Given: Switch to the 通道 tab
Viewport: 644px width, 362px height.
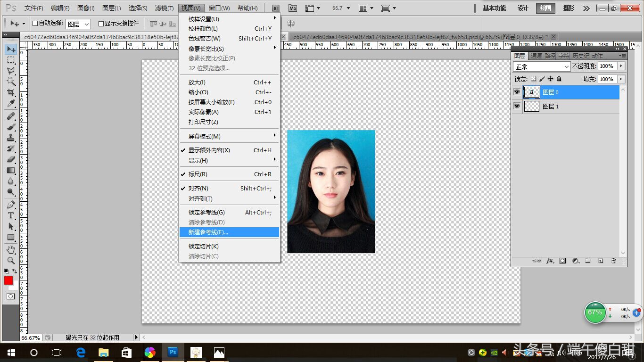Looking at the screenshot, I should pos(537,55).
